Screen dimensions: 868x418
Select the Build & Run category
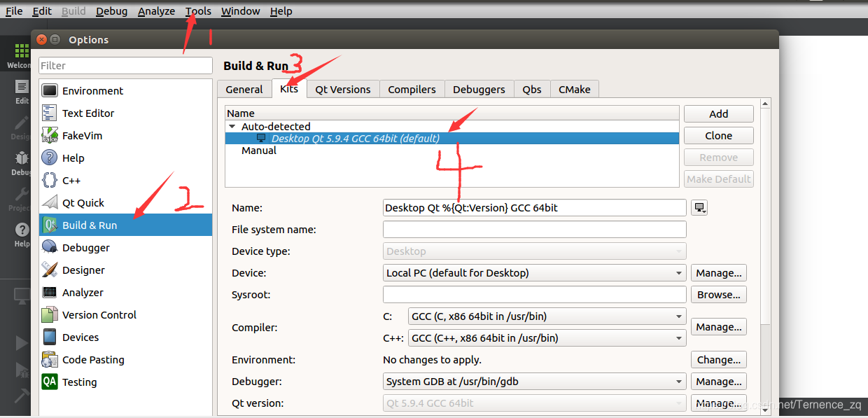tap(126, 225)
